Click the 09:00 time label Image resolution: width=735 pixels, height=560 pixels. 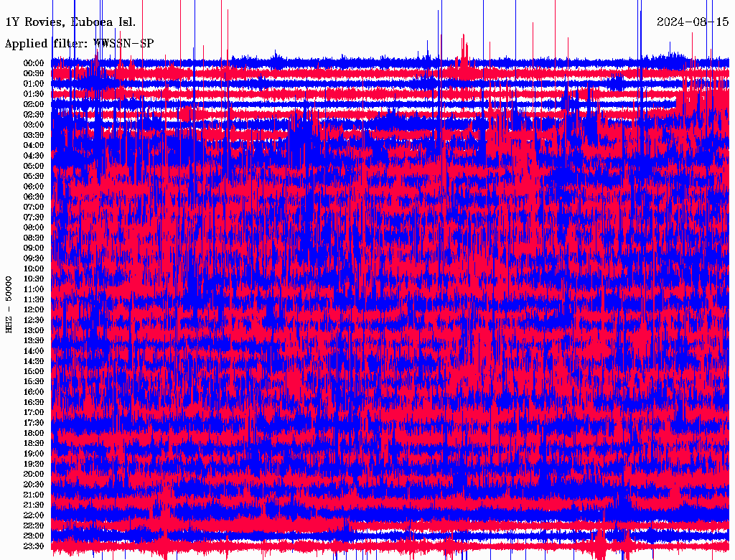click(x=34, y=248)
